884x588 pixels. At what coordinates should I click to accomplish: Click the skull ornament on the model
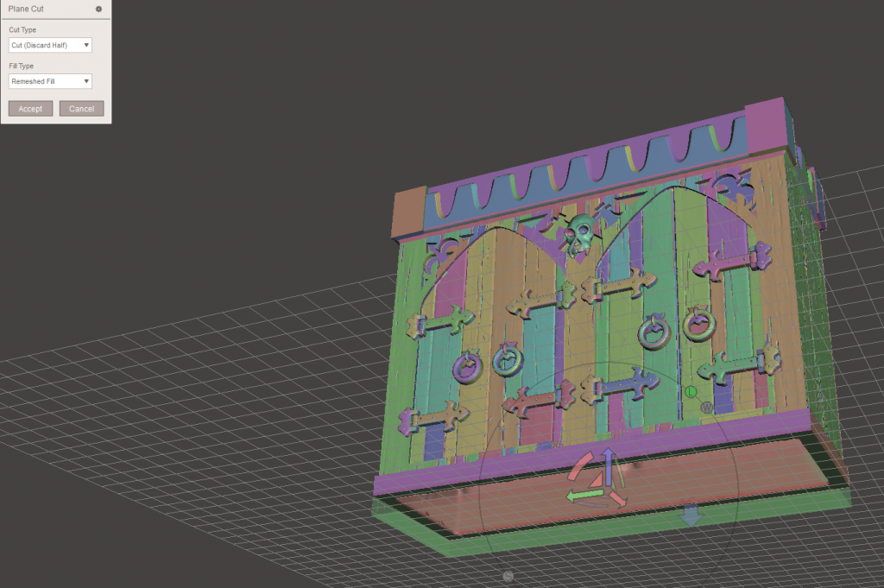point(579,235)
